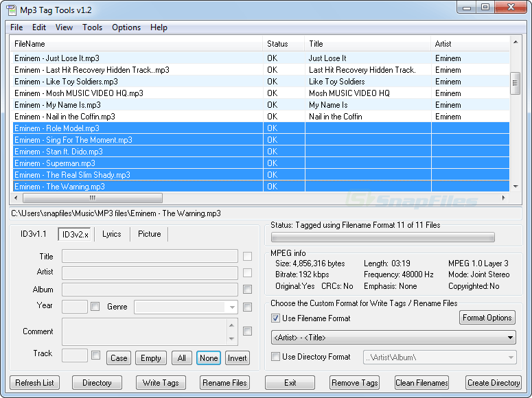Switch to the Picture tab
The height and width of the screenshot is (398, 532).
click(x=149, y=234)
